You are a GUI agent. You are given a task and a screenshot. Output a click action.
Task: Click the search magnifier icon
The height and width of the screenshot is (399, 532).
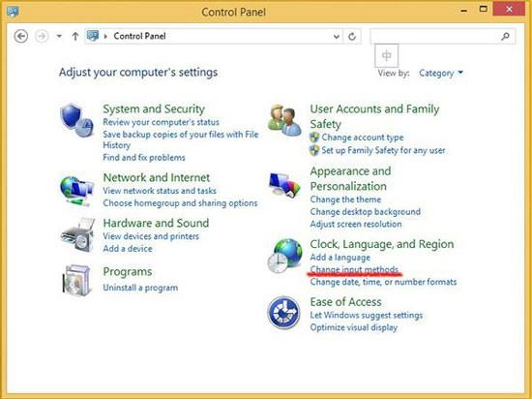506,36
